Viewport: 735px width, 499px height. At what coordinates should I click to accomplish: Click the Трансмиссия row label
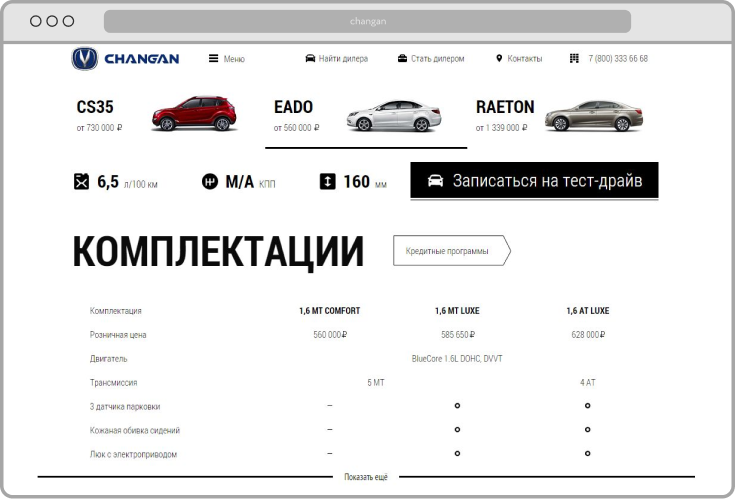[113, 382]
